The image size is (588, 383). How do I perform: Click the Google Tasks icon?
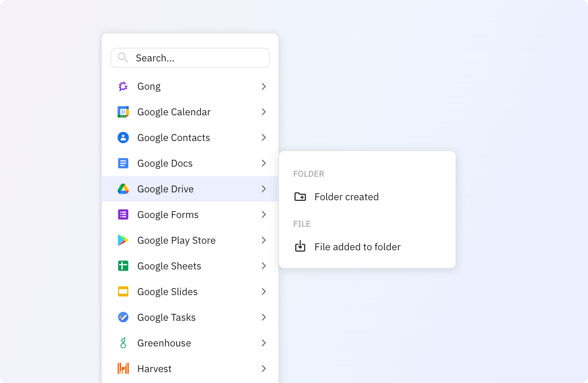click(123, 317)
